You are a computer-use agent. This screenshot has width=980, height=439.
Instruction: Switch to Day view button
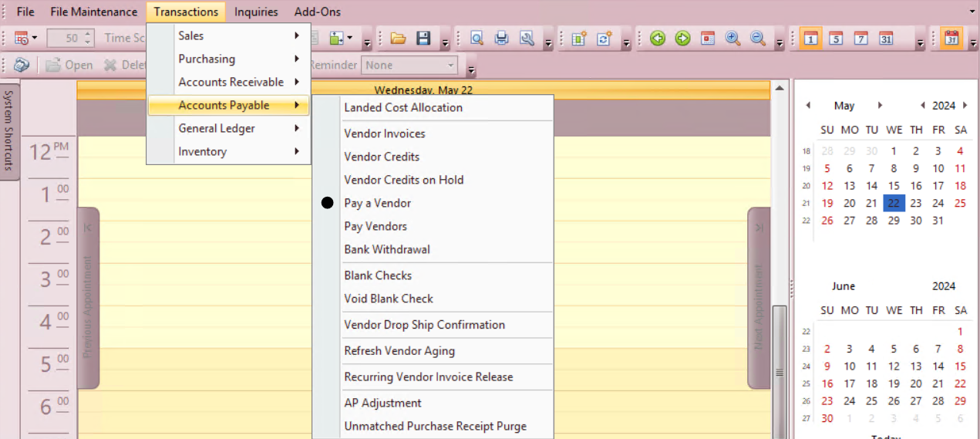point(810,38)
